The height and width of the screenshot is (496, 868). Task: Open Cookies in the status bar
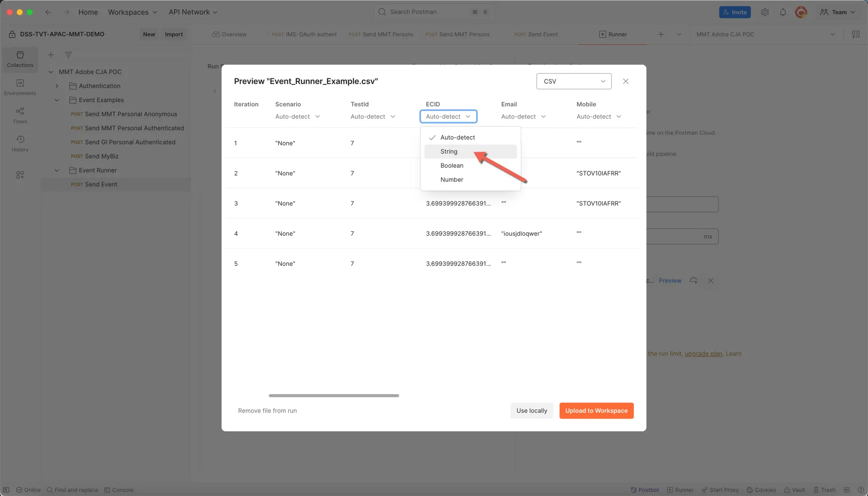point(762,490)
